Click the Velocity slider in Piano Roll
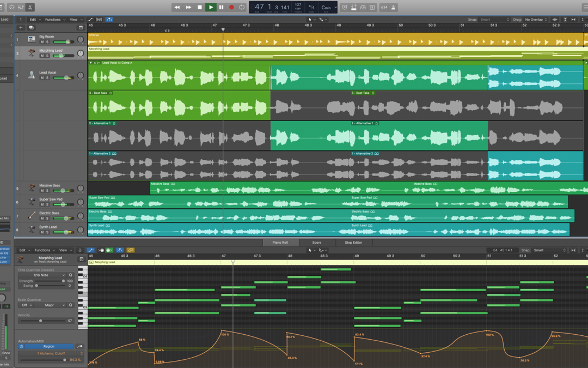 42,321
